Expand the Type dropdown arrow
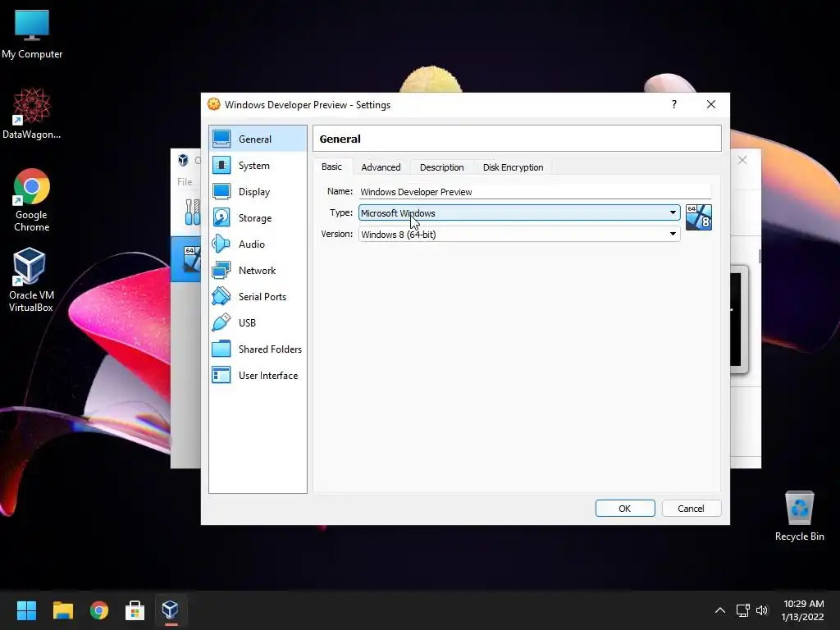 coord(673,212)
